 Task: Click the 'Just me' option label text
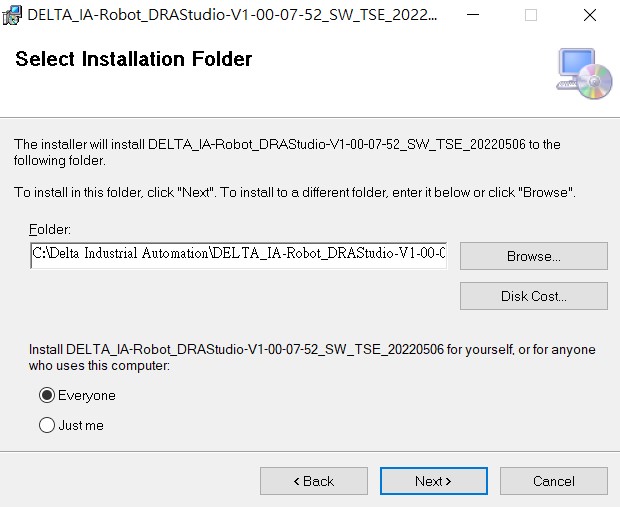81,425
